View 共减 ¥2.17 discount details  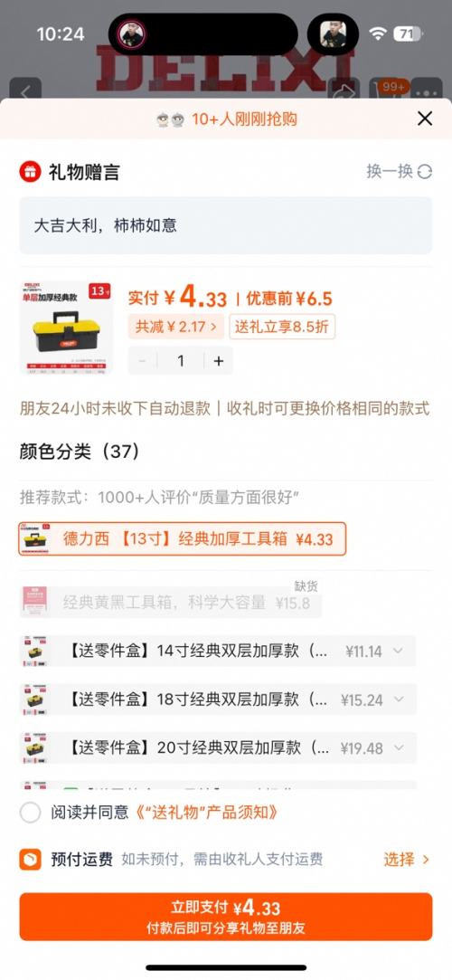176,327
